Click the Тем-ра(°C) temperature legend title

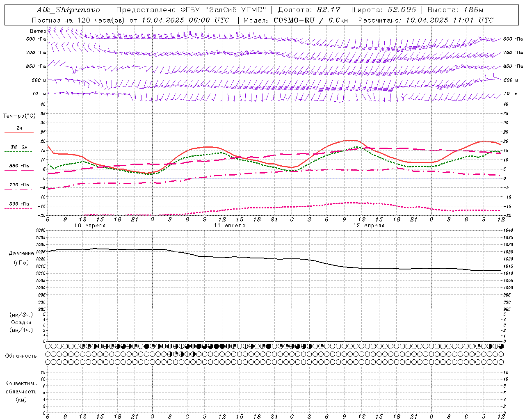click(x=19, y=116)
